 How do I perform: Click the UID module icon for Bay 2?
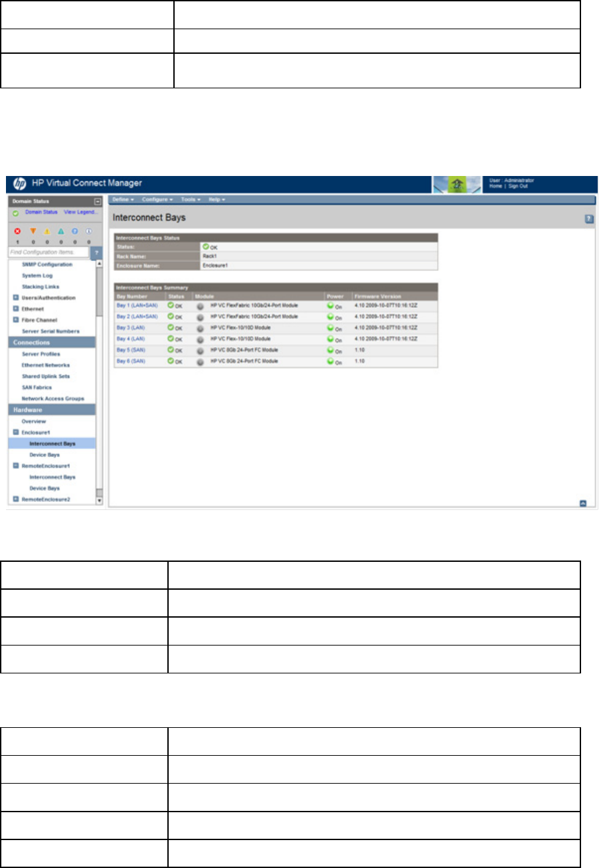(200, 317)
